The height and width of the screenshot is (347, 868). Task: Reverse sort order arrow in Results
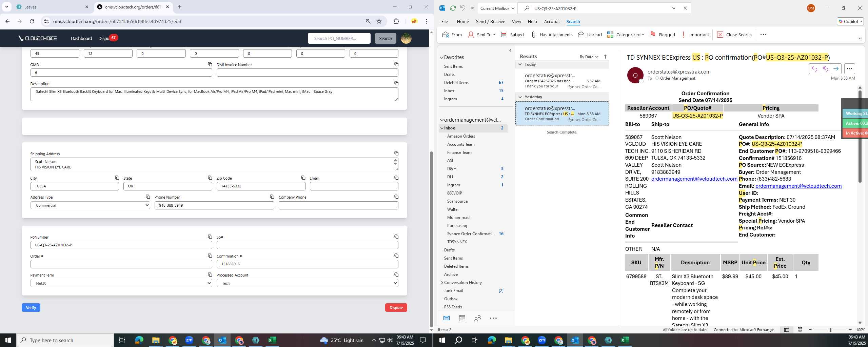click(605, 57)
